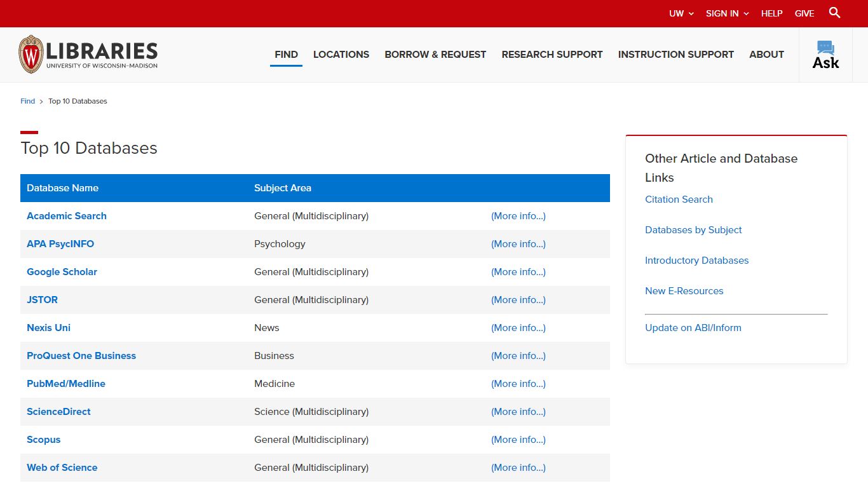Open the Databases by Subject link
The width and height of the screenshot is (868, 488).
(x=693, y=230)
